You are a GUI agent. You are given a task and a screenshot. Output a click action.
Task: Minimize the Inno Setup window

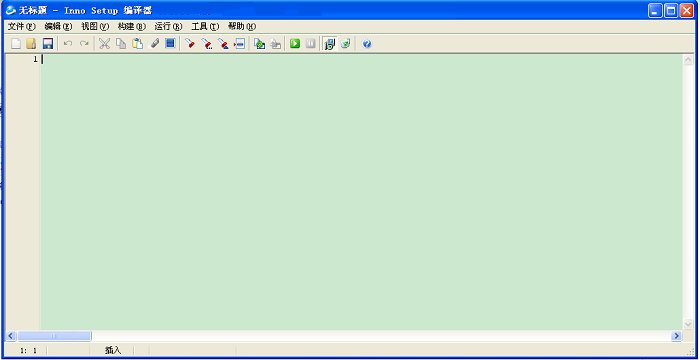[655, 11]
